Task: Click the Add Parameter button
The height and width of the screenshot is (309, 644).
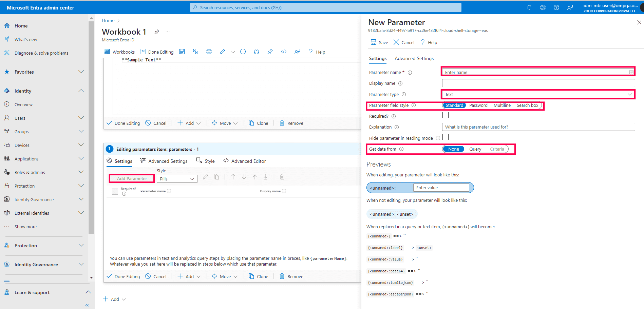Action: tap(131, 178)
